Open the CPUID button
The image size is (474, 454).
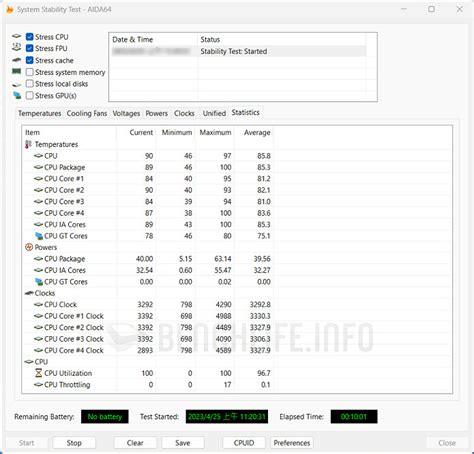(244, 443)
